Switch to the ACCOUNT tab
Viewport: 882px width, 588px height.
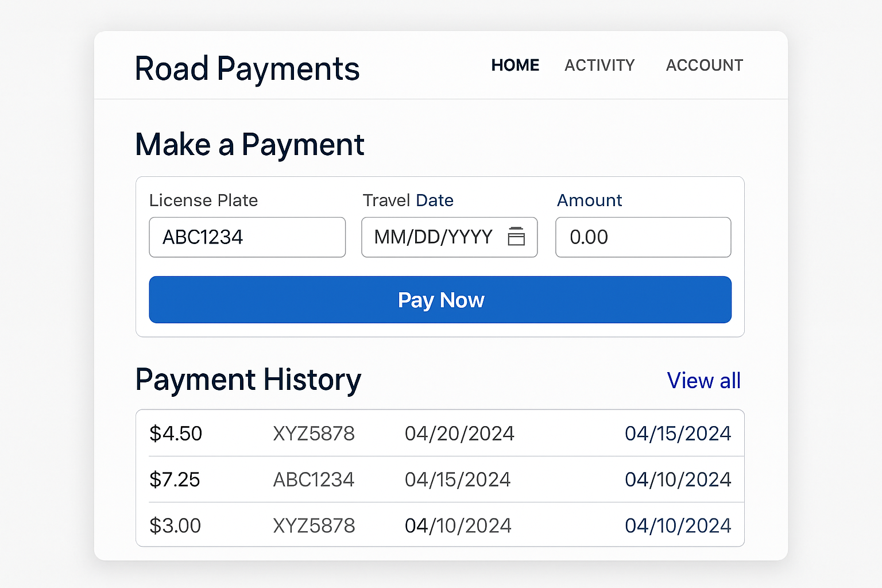tap(704, 65)
